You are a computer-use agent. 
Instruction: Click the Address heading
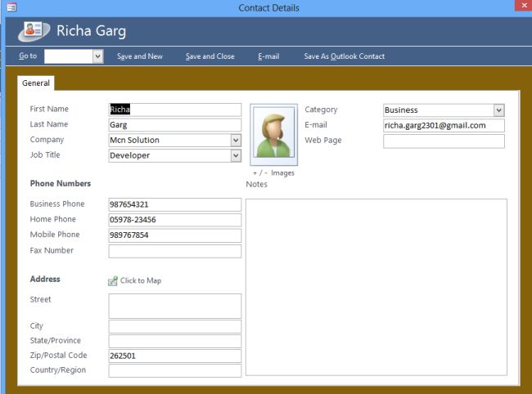pos(45,280)
